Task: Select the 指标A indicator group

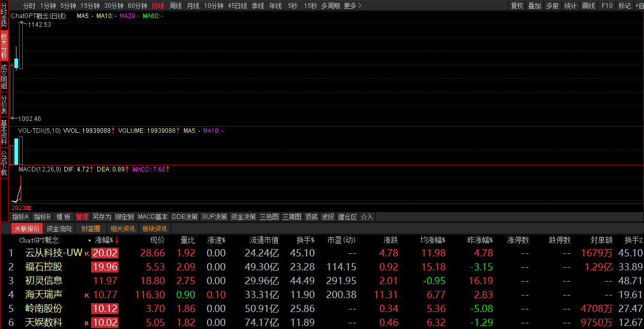Action: [21, 217]
